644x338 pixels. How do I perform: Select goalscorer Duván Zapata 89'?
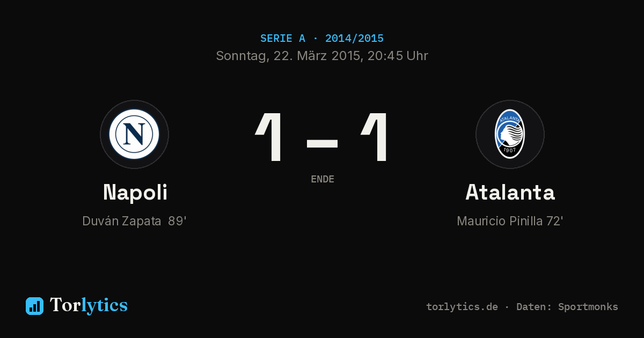134,221
